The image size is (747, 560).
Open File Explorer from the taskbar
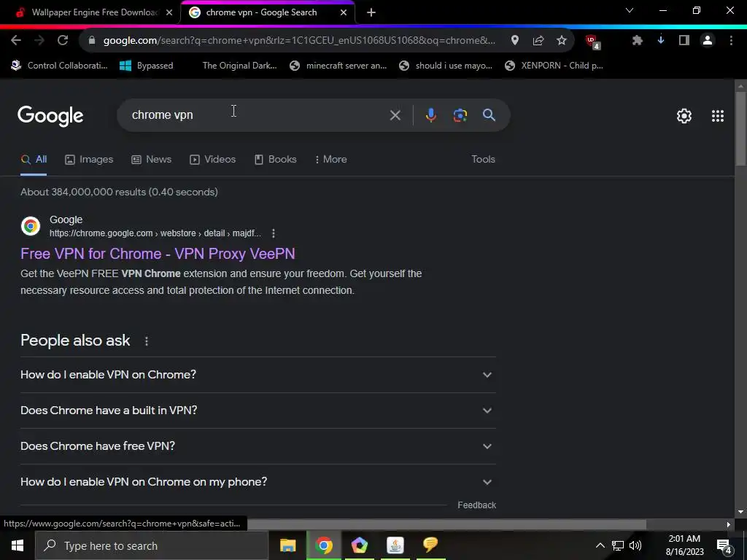click(x=287, y=545)
